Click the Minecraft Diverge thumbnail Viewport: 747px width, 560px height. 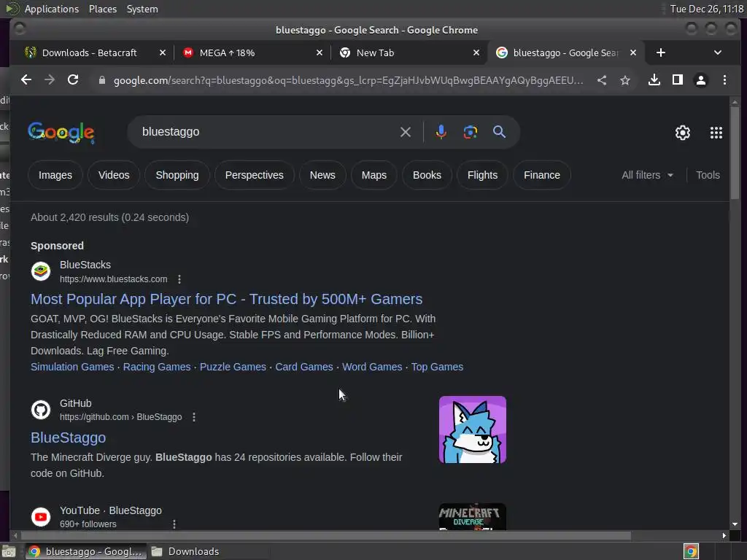[x=472, y=517]
